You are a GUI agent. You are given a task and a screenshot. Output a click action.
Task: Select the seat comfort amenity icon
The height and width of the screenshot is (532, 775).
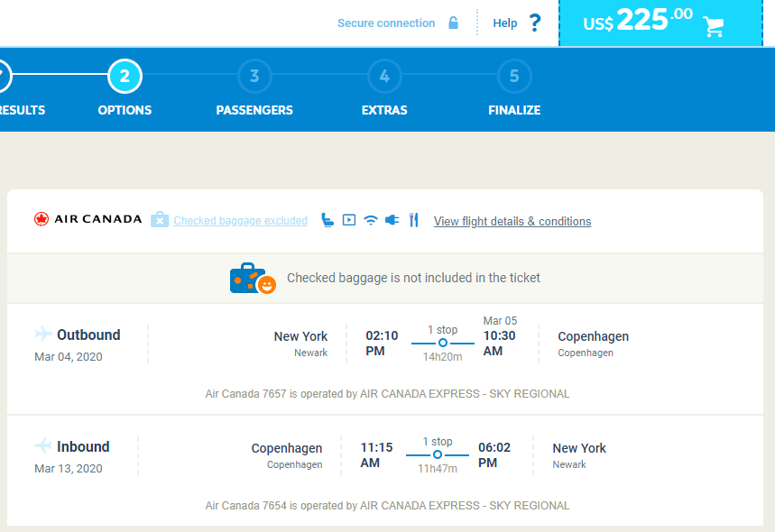(x=327, y=219)
